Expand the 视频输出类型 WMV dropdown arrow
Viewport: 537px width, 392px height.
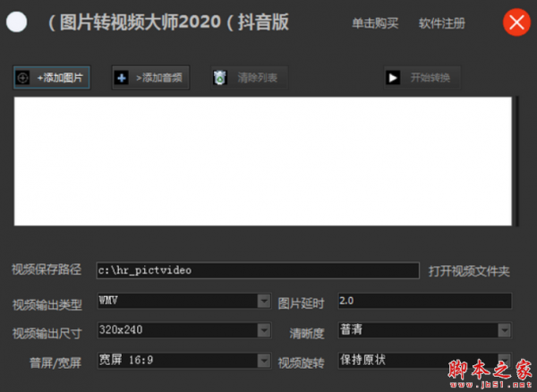point(264,302)
